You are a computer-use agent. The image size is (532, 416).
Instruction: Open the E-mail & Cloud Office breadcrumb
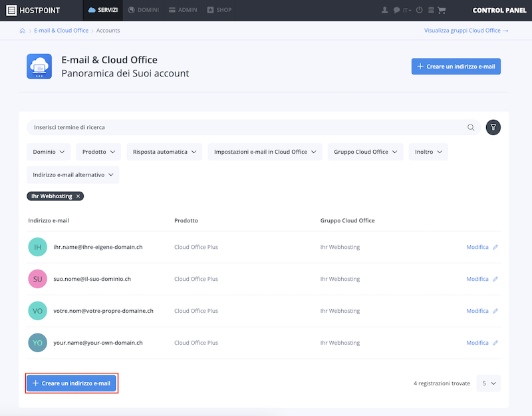(61, 31)
